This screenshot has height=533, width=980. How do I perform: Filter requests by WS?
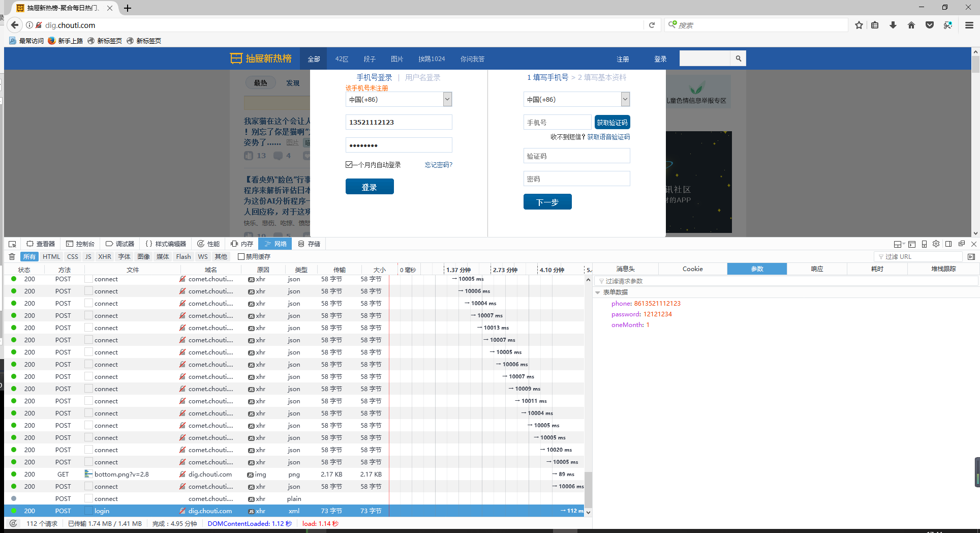point(203,257)
